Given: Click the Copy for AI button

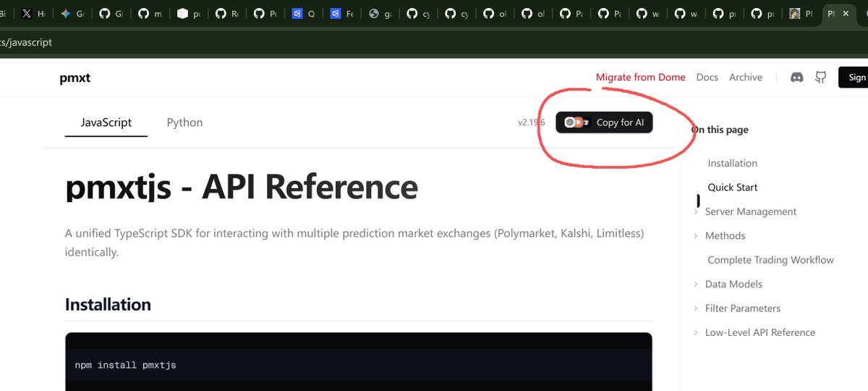Looking at the screenshot, I should pyautogui.click(x=605, y=122).
